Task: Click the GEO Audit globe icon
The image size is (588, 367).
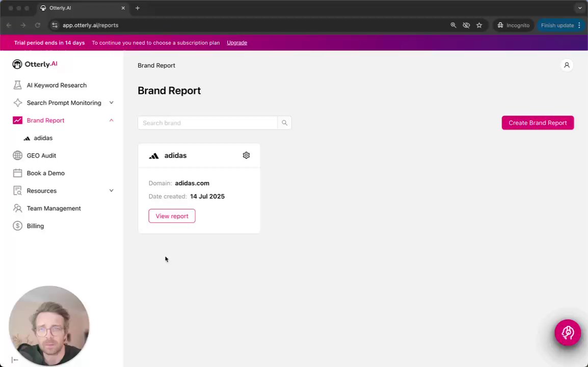Action: tap(17, 155)
